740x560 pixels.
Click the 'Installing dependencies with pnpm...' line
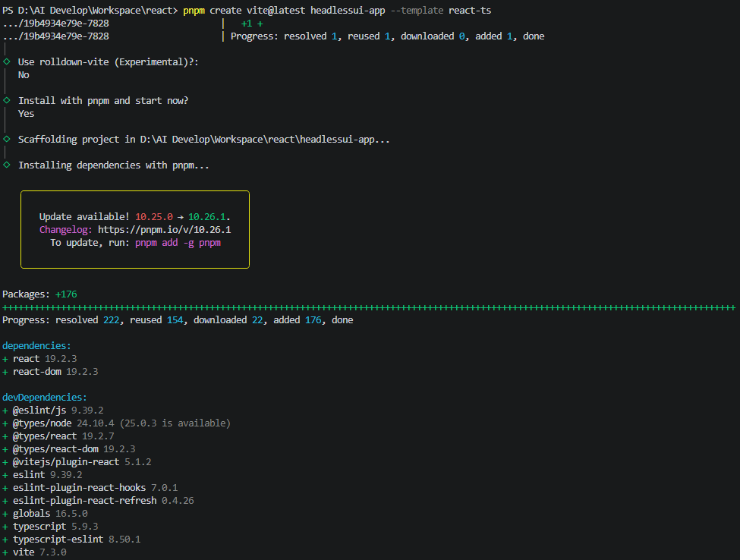(x=113, y=165)
